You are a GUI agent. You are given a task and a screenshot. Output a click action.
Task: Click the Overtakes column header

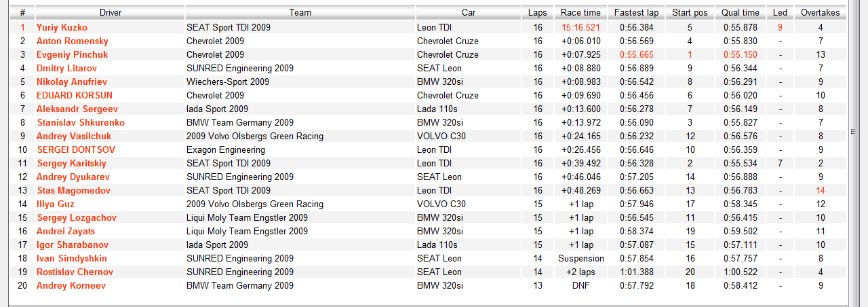[x=820, y=12]
